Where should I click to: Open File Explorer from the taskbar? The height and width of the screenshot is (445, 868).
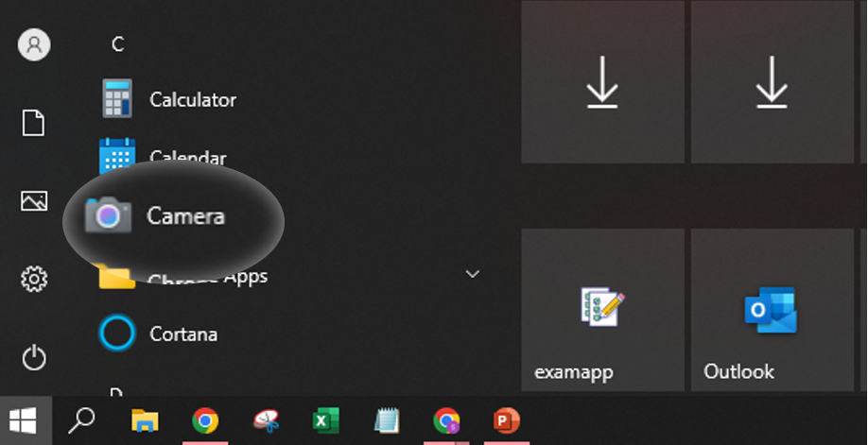pos(145,420)
